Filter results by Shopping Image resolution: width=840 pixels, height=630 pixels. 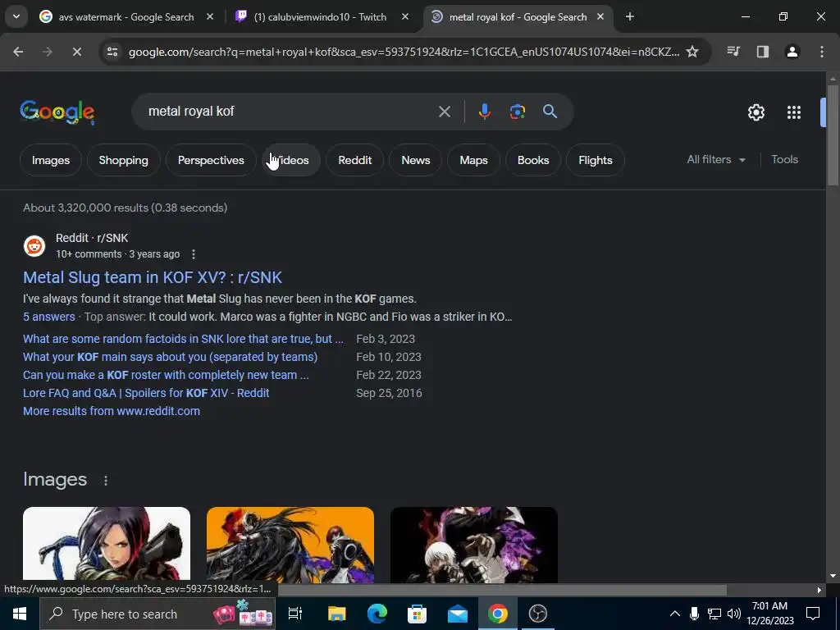pos(123,160)
